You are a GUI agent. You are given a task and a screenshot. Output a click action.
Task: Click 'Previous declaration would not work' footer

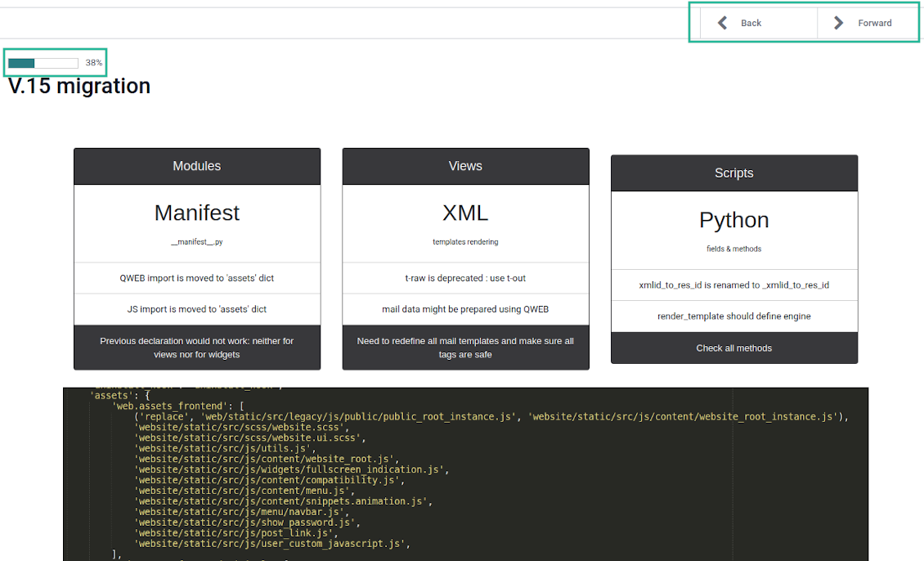pos(197,348)
